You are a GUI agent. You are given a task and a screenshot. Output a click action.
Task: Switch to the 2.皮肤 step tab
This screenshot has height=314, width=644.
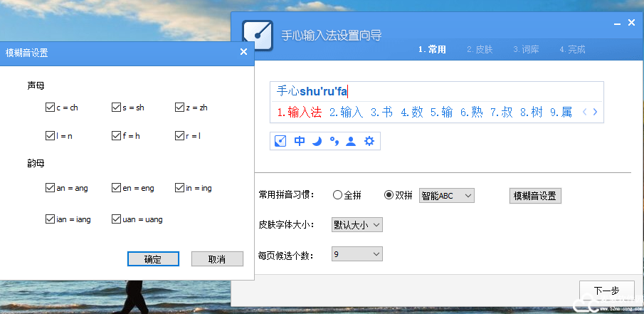(480, 50)
